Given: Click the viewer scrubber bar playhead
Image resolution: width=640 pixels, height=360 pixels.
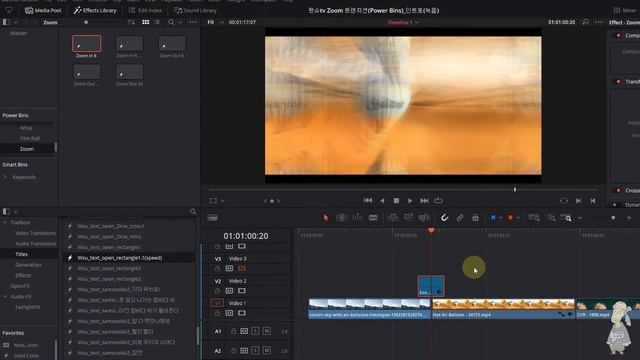Looking at the screenshot, I should point(515,189).
